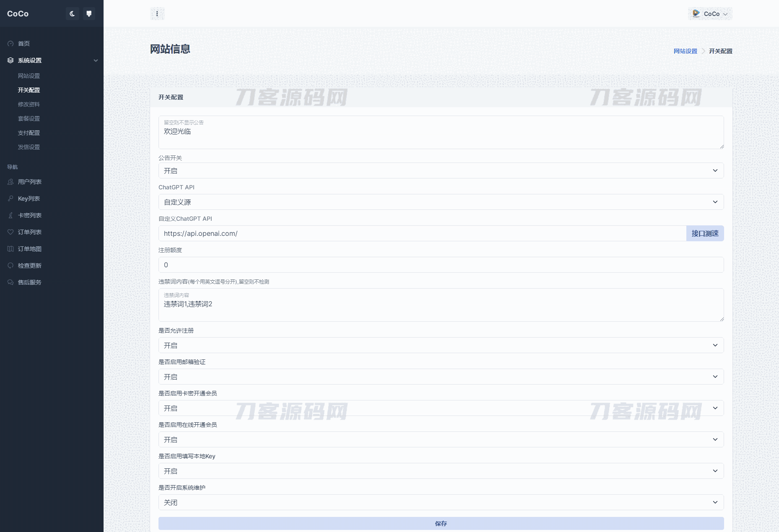The image size is (779, 532).
Task: Select 开关配置 submenu item
Action: click(29, 90)
